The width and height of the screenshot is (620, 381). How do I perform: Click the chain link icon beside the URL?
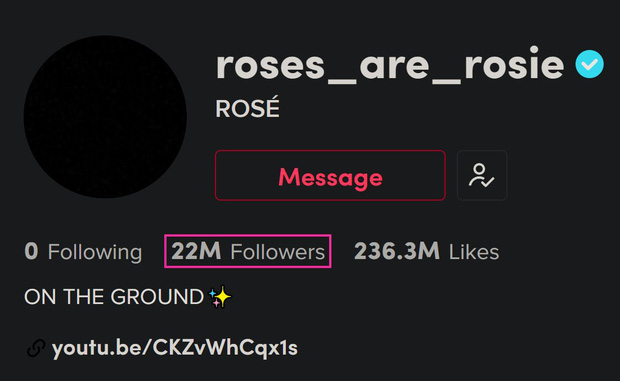coord(36,348)
